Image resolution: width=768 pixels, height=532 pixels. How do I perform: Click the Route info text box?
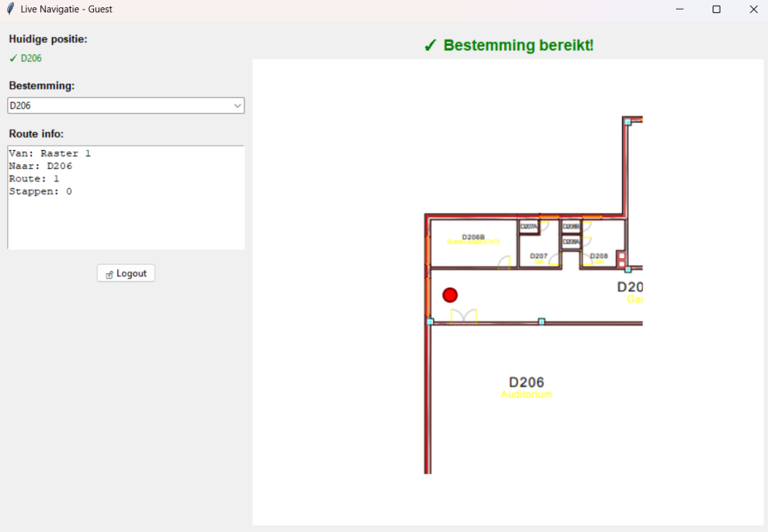pos(126,197)
